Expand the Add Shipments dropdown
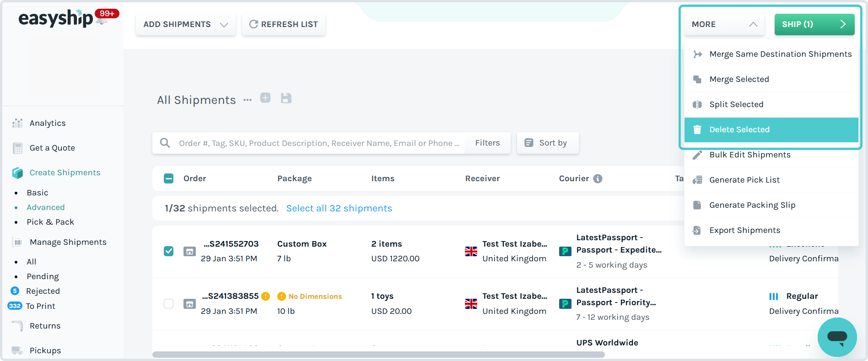868x361 pixels. coord(186,25)
